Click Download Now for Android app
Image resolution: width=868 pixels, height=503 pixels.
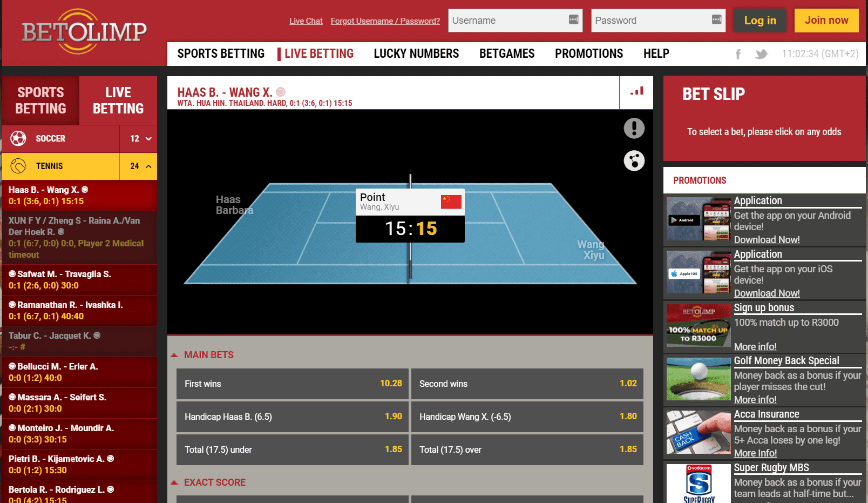(x=767, y=240)
